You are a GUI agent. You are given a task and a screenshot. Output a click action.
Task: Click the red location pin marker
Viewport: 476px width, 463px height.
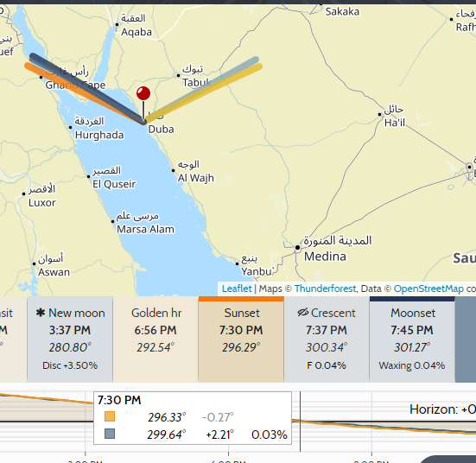[x=143, y=94]
